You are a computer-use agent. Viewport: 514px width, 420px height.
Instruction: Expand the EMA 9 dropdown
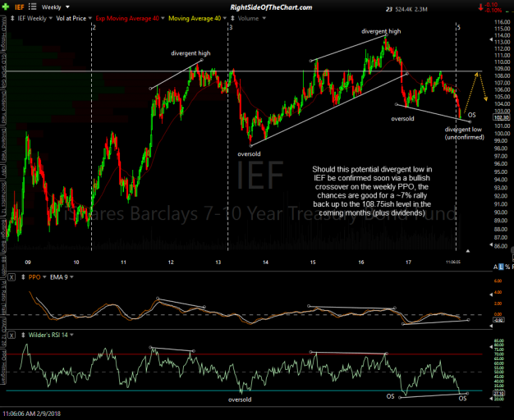(x=71, y=277)
